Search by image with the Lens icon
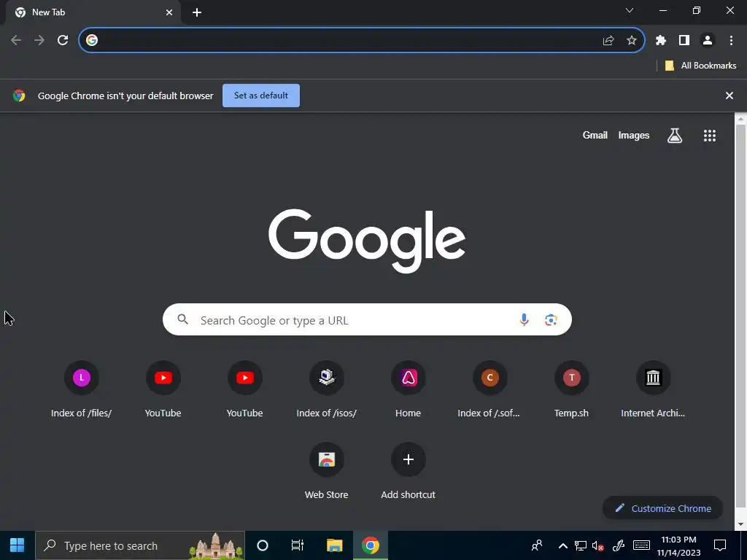This screenshot has width=747, height=560. point(551,319)
